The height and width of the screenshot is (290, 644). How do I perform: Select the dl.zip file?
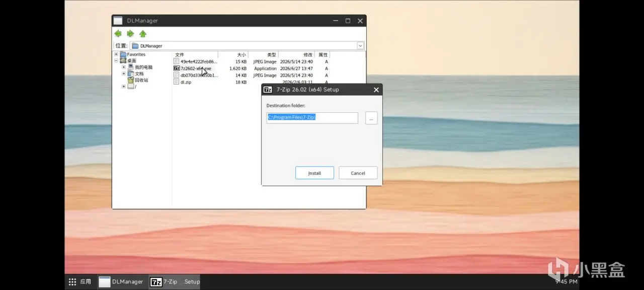[x=186, y=82]
